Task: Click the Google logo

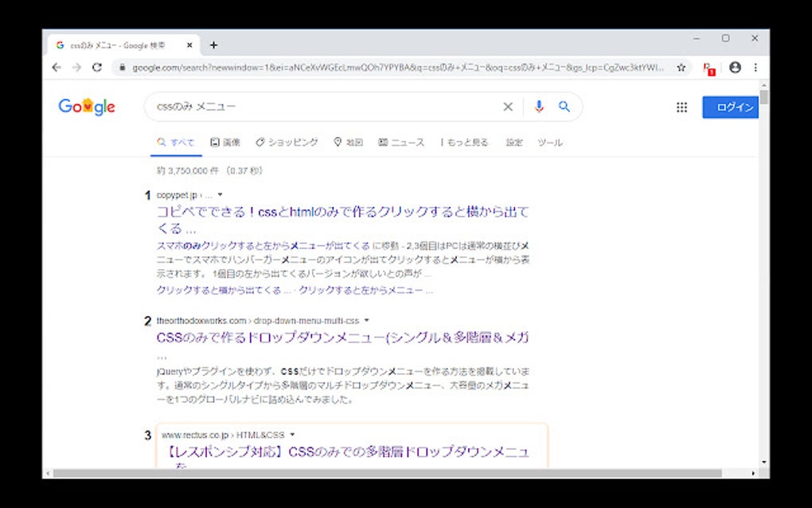Action: 87,106
